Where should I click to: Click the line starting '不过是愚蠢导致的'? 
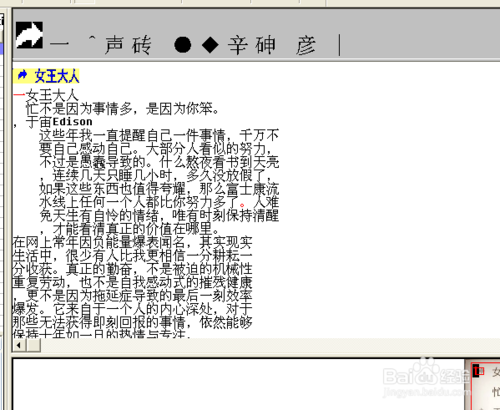coord(159,162)
